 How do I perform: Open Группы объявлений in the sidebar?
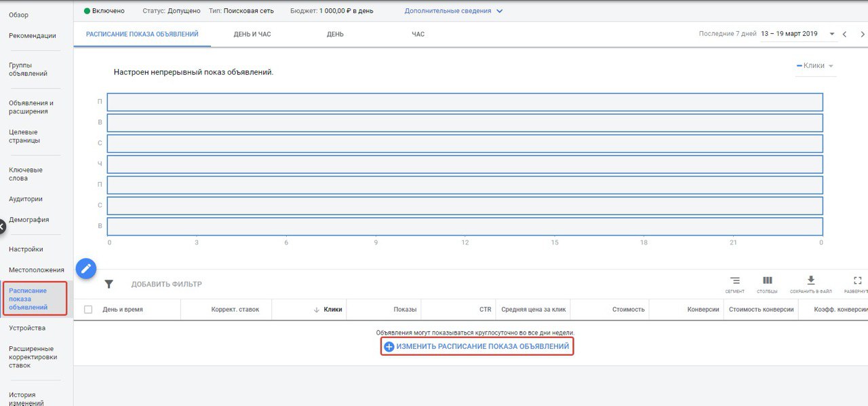point(28,69)
